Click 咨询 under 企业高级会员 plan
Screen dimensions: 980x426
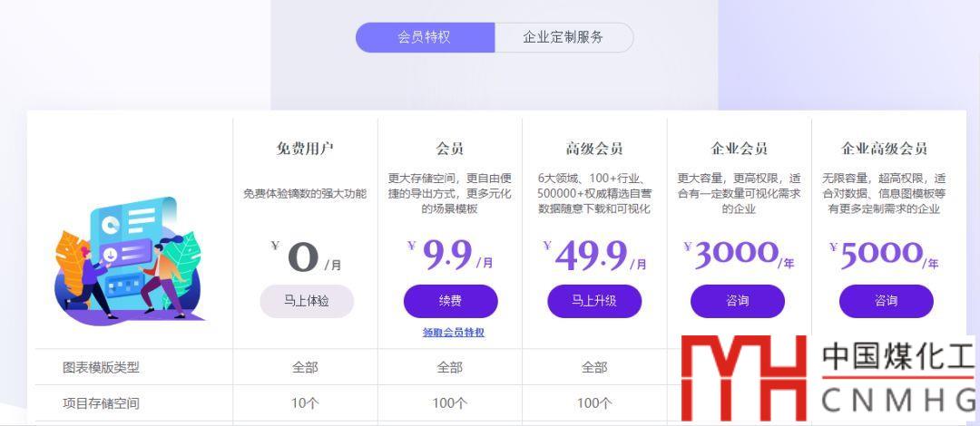click(886, 301)
